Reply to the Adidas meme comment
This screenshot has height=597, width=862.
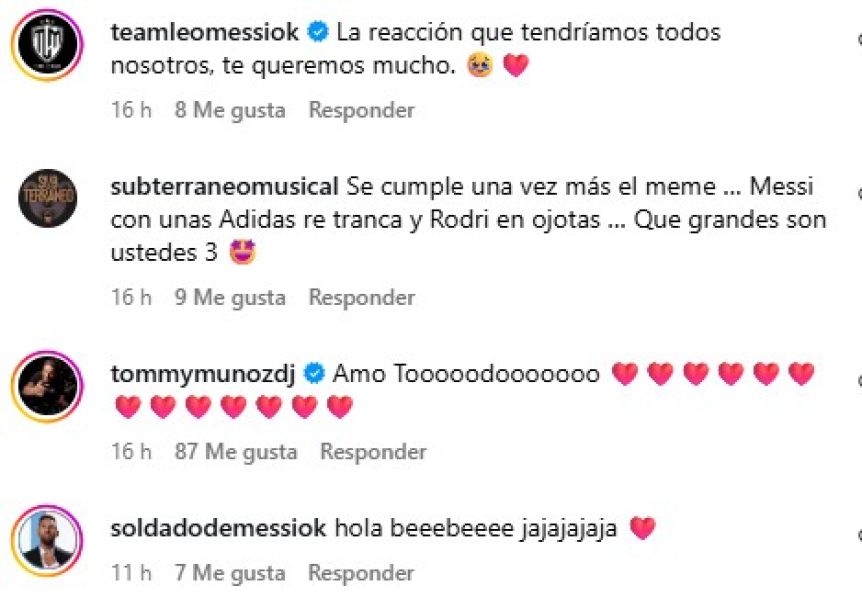362,297
